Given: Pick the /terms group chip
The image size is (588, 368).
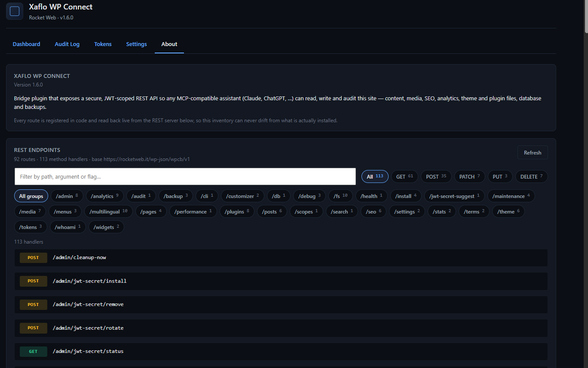Looking at the screenshot, I should (x=474, y=212).
